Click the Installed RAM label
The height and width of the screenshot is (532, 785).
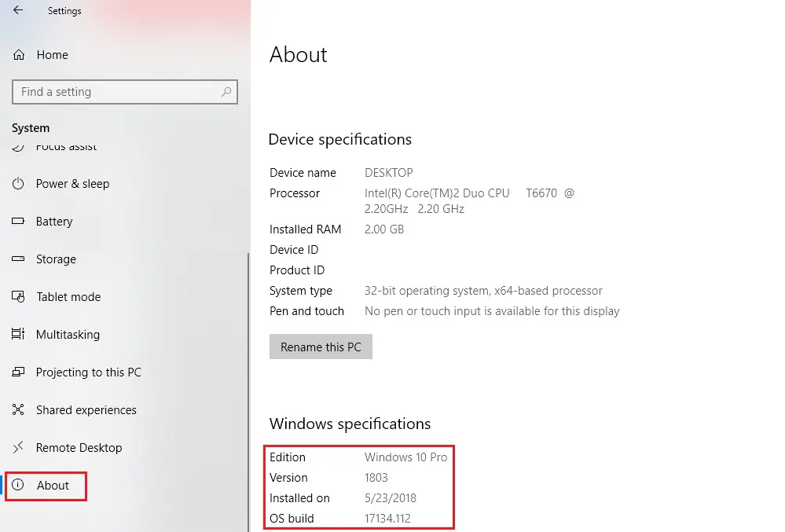point(306,229)
